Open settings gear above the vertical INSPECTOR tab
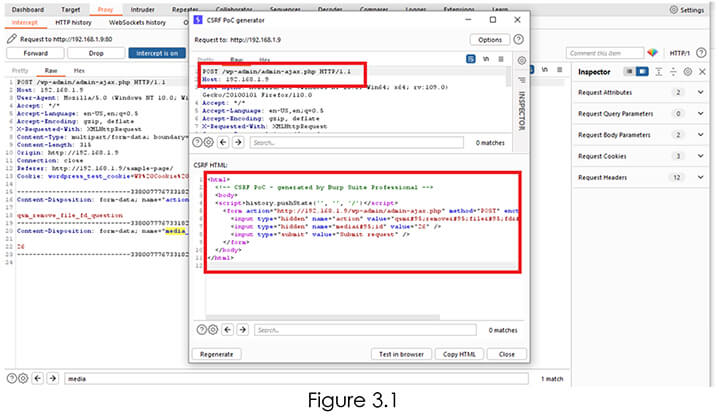Image resolution: width=719 pixels, height=417 pixels. pos(521,61)
